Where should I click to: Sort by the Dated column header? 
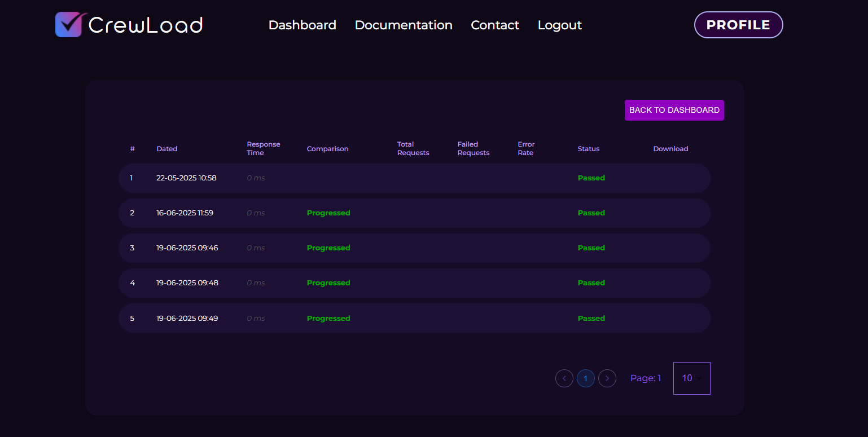pos(167,149)
